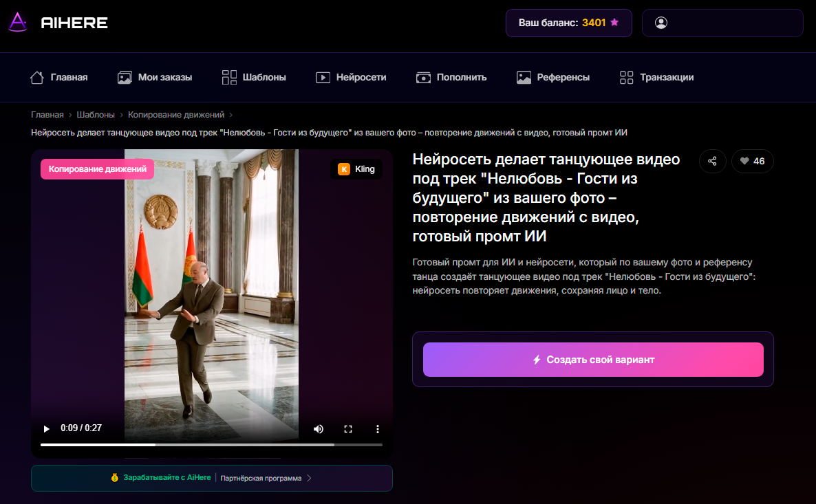The image size is (816, 504).
Task: Like the template with heart button 46
Action: point(753,161)
